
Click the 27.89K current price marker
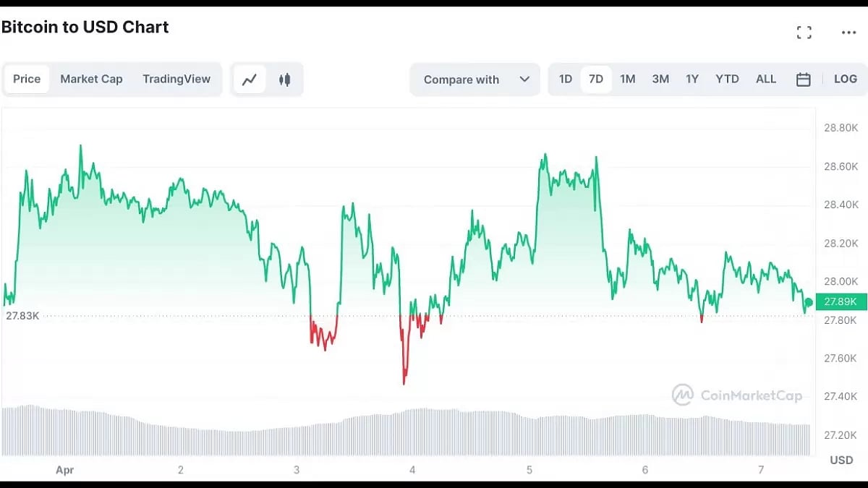[x=839, y=301]
